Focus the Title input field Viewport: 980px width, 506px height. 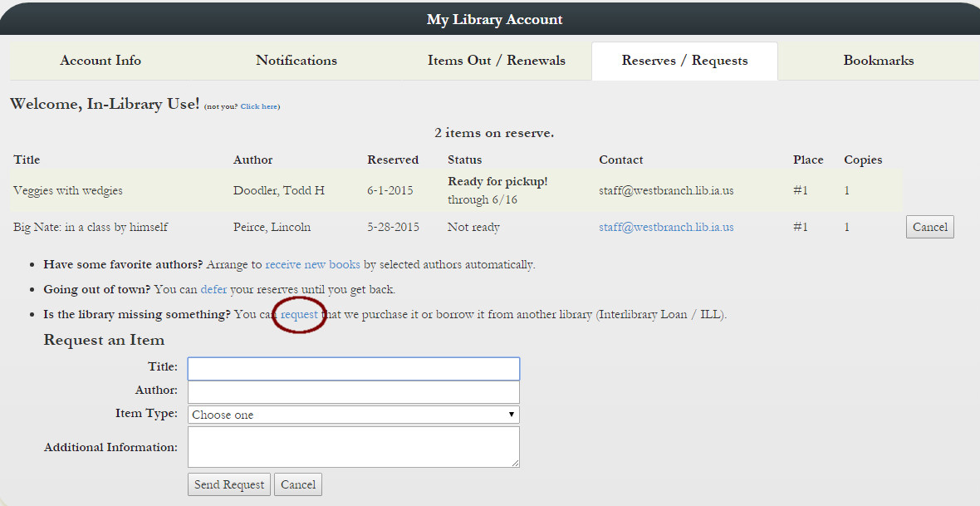[x=354, y=368]
